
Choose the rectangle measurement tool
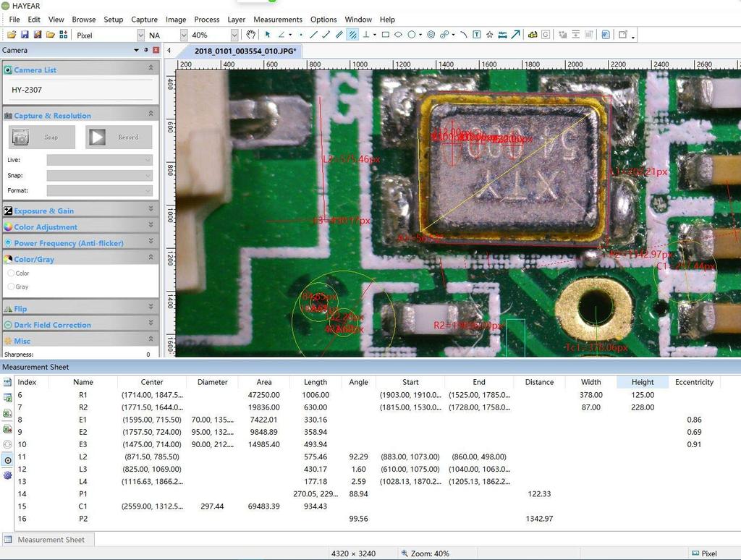(x=385, y=35)
